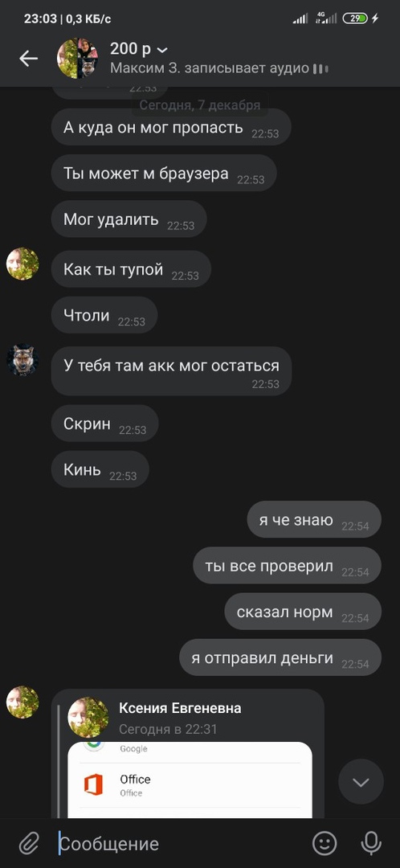Tap the 'Скрин' message bubble
The height and width of the screenshot is (868, 400).
[104, 424]
